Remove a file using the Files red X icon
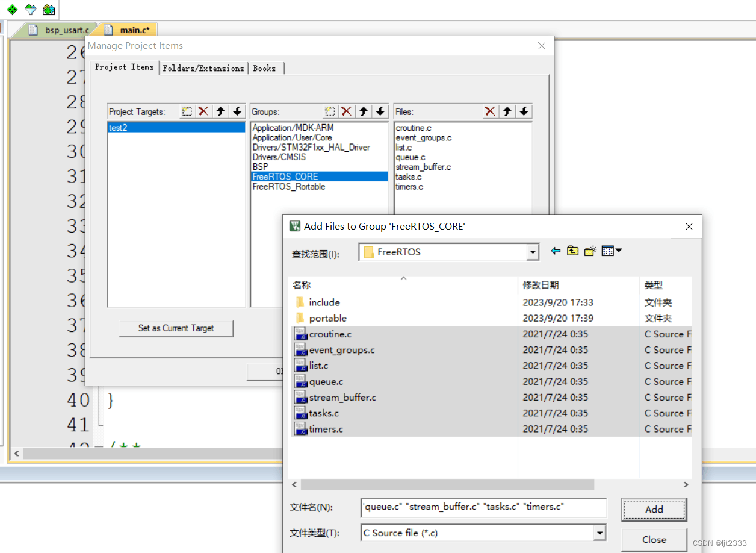 [491, 111]
